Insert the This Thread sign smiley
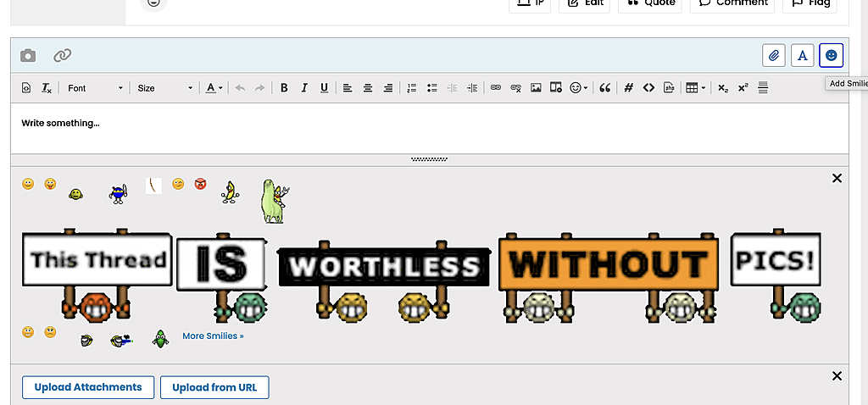The image size is (868, 405). pyautogui.click(x=97, y=275)
